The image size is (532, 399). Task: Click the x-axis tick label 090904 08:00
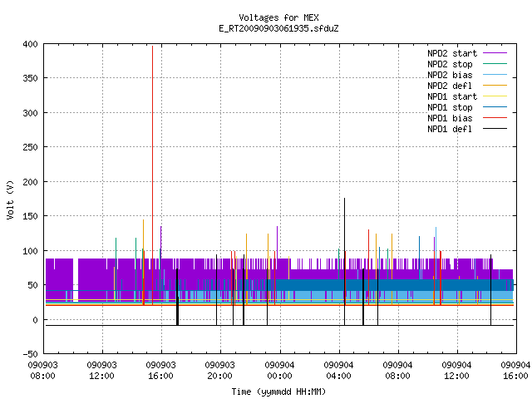point(397,371)
